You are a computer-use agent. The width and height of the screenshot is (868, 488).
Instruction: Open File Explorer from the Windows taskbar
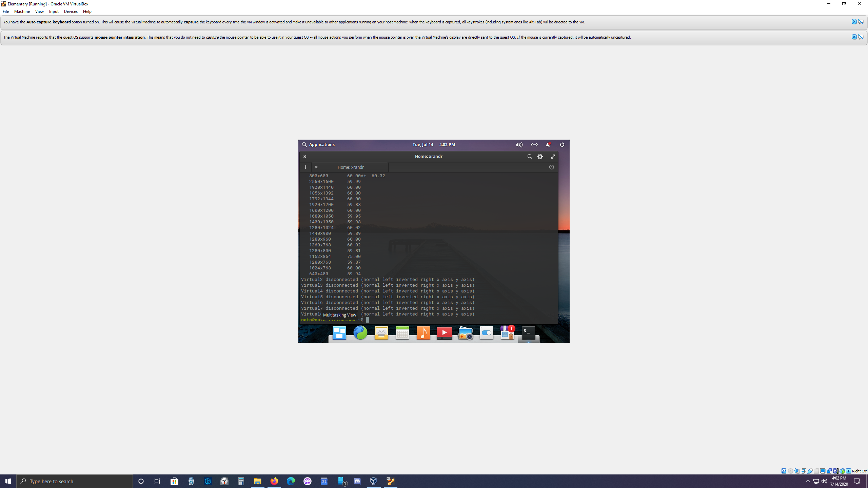point(257,481)
